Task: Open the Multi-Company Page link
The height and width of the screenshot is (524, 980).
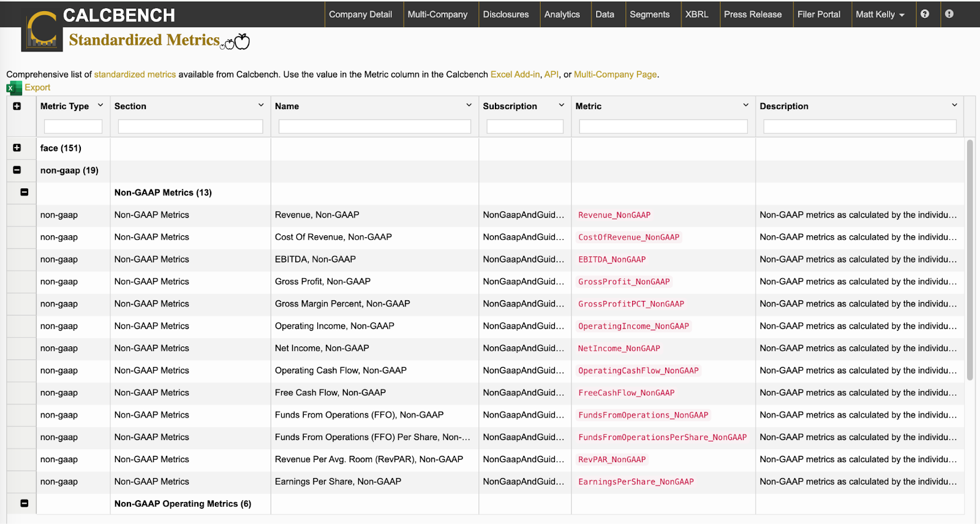Action: coord(615,74)
